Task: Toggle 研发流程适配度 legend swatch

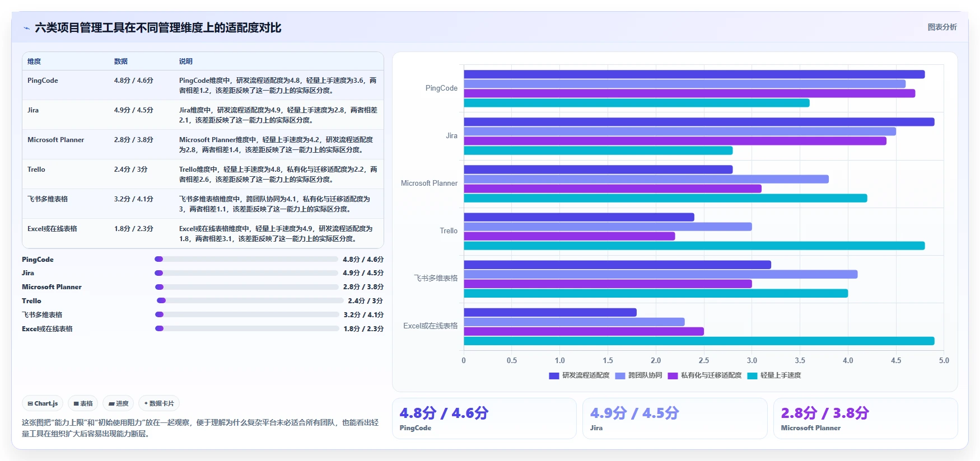Action: point(554,376)
